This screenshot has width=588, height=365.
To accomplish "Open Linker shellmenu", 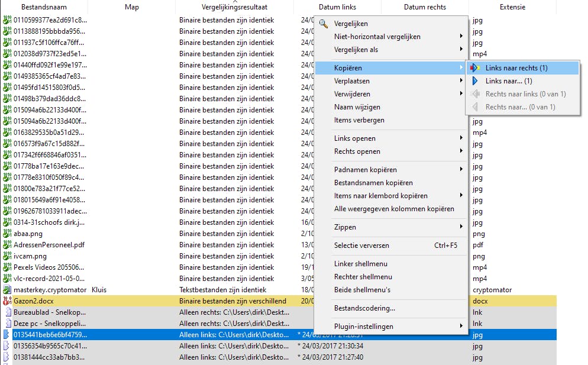I will 392,264.
